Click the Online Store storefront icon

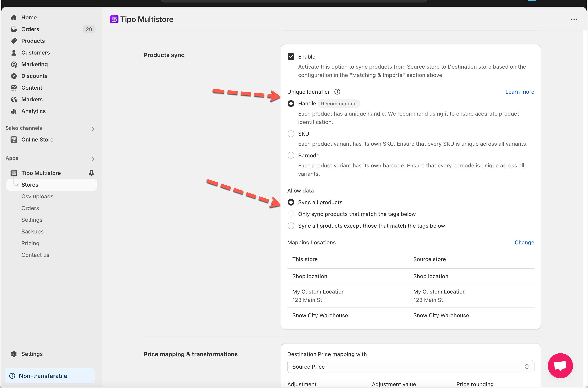[x=14, y=139]
